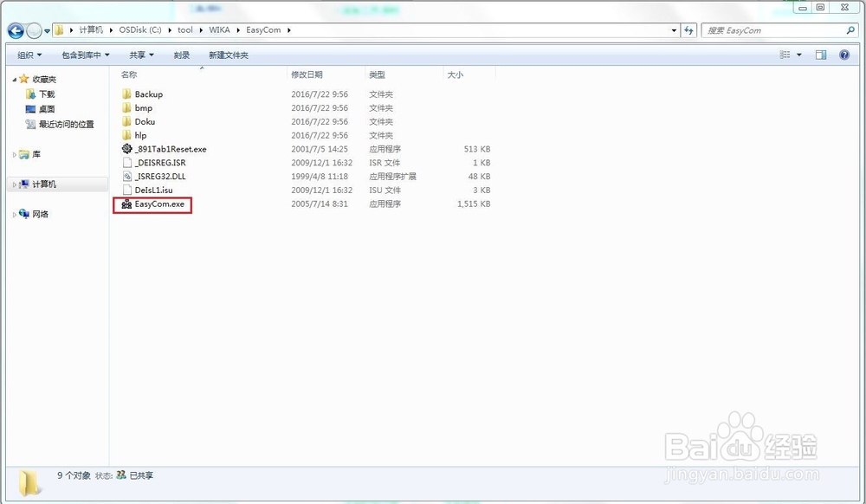Viewport: 866px width, 504px height.
Task: Select WIKA in the address breadcrumb
Action: tap(219, 29)
